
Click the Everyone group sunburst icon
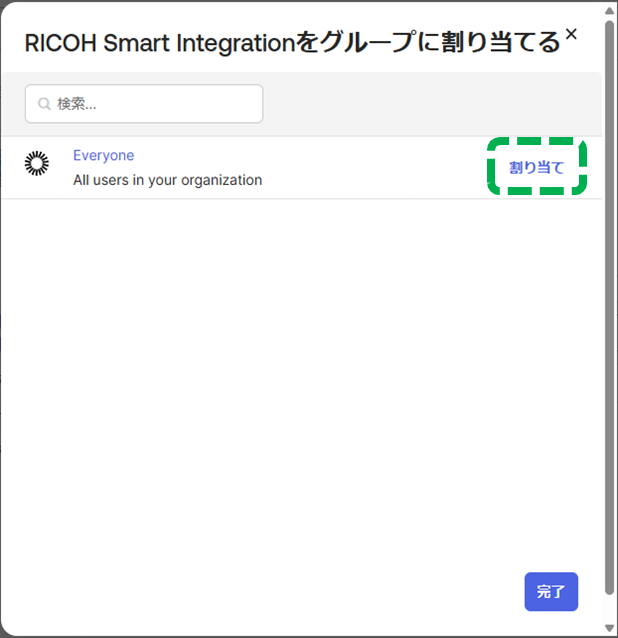coord(37,164)
